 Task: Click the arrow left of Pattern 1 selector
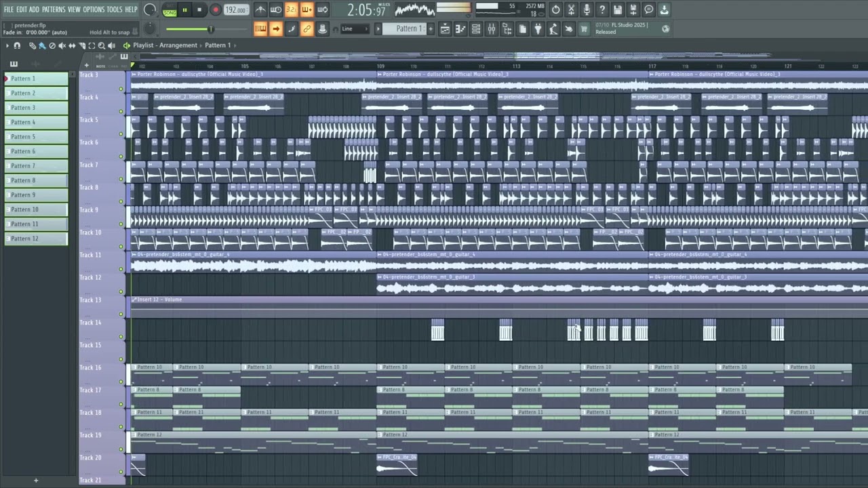pyautogui.click(x=378, y=28)
